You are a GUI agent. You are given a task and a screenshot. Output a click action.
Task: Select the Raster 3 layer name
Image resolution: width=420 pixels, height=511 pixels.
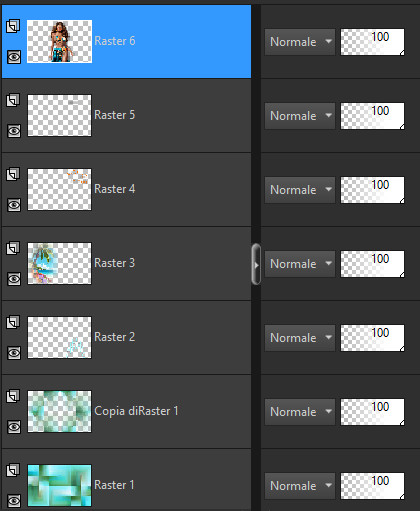115,263
